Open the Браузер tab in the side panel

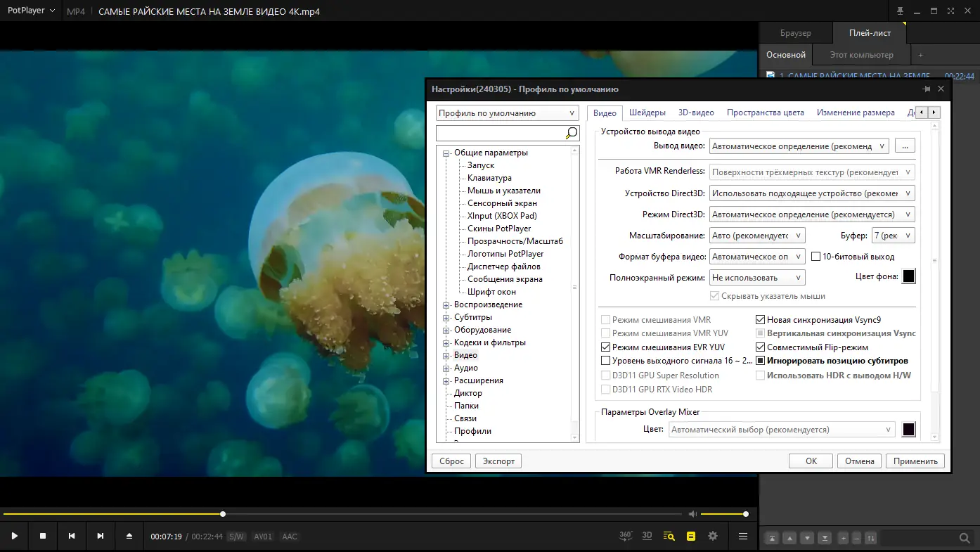pos(795,33)
